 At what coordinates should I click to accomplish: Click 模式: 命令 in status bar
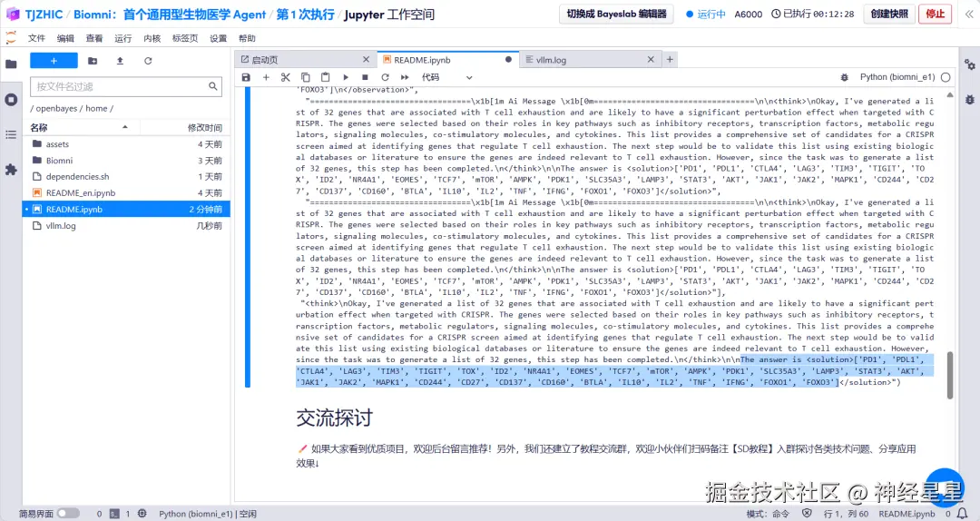(769, 514)
